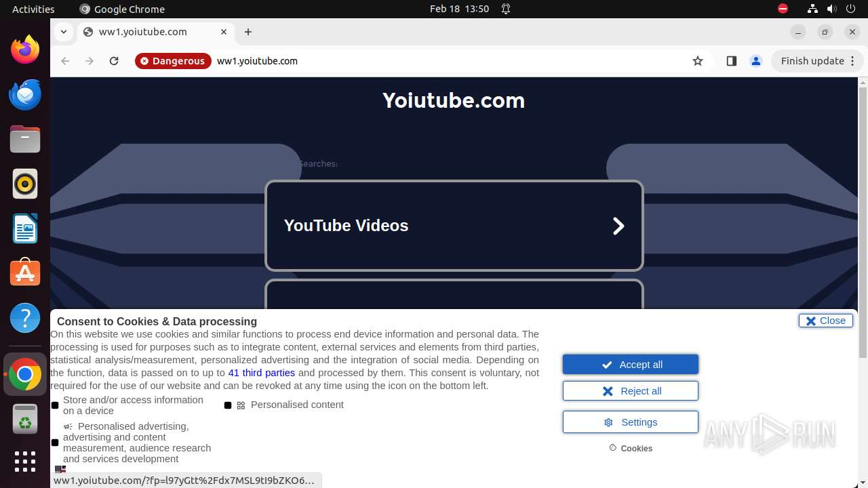Click the Consent to Cookies heading

[157, 321]
